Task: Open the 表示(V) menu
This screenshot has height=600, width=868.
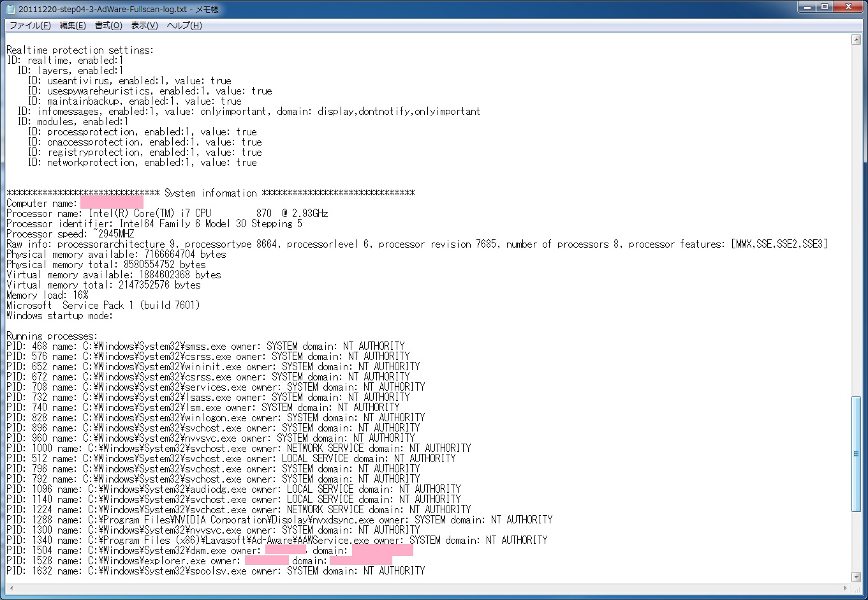Action: (144, 26)
